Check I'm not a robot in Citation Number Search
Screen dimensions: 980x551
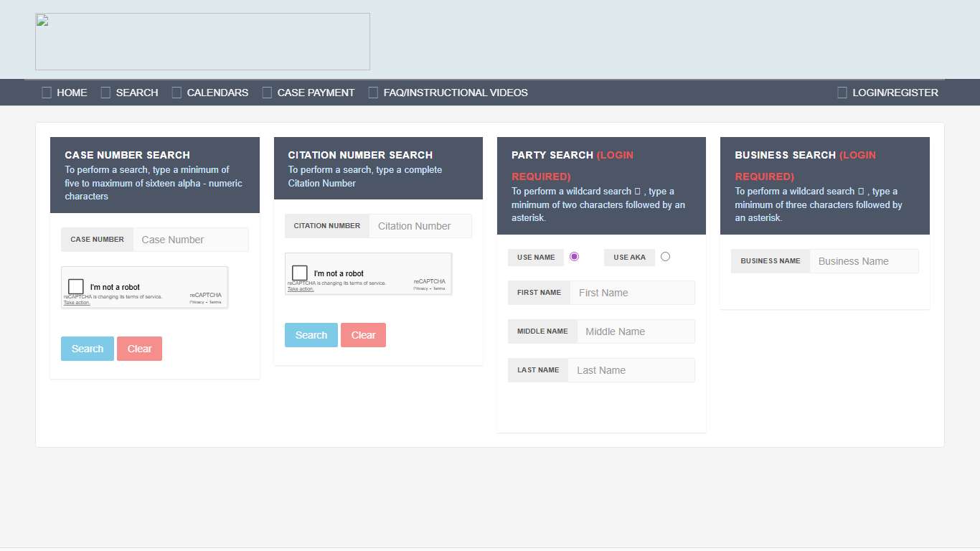coord(299,273)
